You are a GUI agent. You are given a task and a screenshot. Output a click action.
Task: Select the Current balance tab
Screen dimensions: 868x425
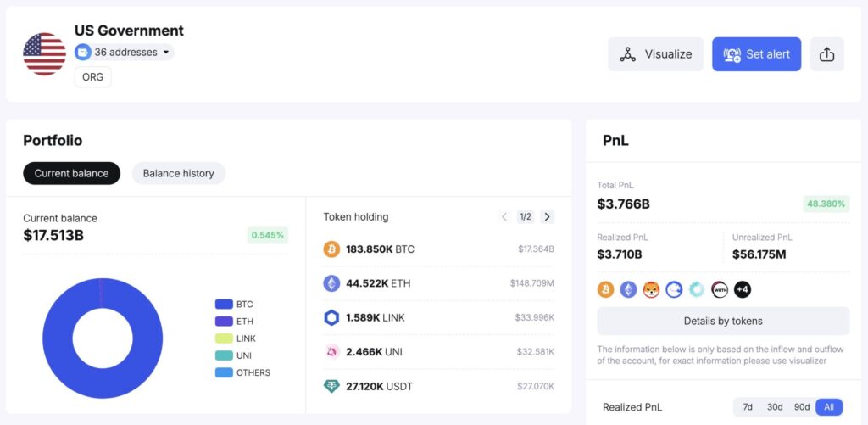pos(71,173)
